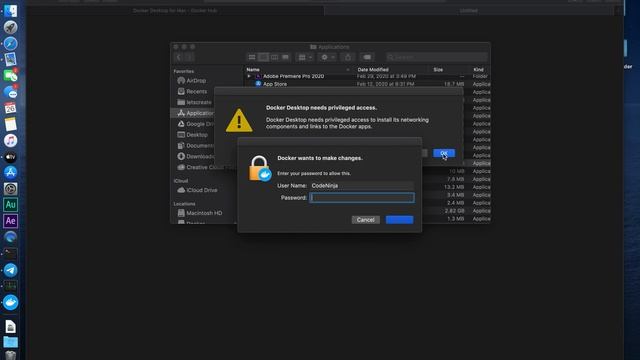Open iCloud Drive in sidebar
640x360 pixels.
(x=198, y=190)
